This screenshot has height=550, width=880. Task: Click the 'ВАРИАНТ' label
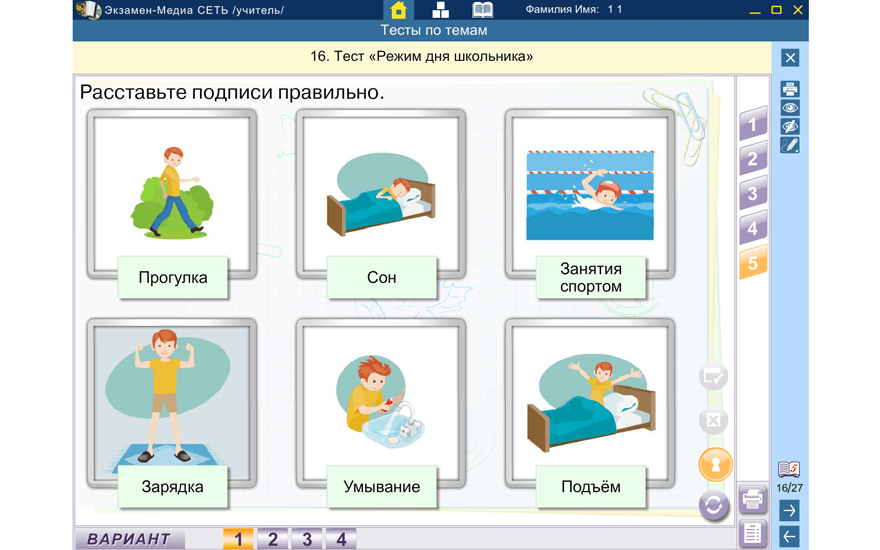129,539
